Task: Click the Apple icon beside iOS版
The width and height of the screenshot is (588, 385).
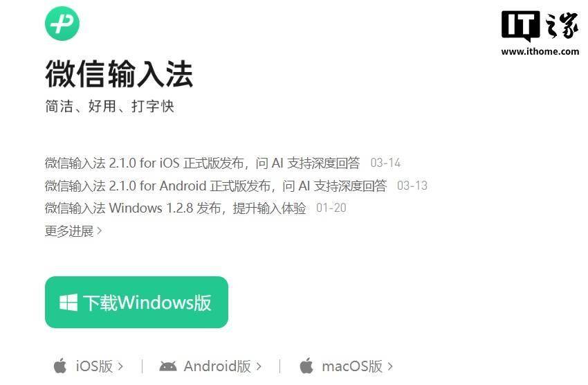Action: (x=60, y=366)
